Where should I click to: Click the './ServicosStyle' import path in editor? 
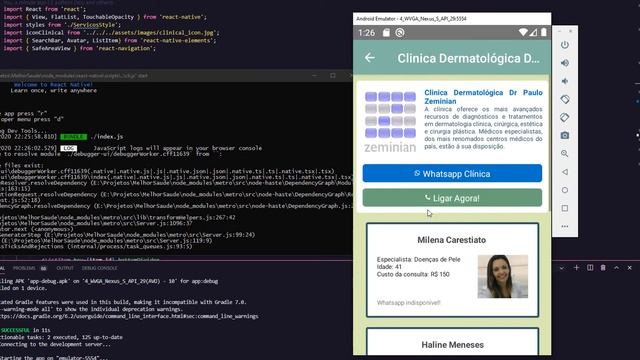(91, 25)
